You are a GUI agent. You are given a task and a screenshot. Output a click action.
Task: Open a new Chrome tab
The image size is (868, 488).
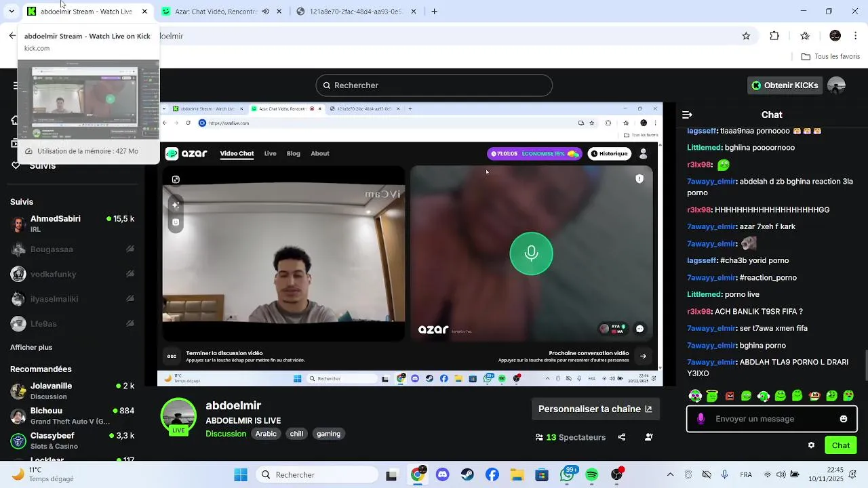434,12
